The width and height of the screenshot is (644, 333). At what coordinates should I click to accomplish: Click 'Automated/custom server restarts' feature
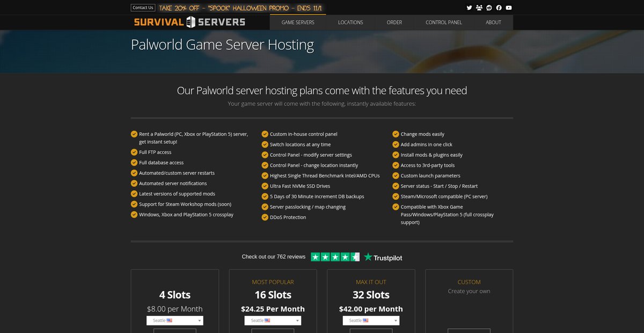pos(177,173)
